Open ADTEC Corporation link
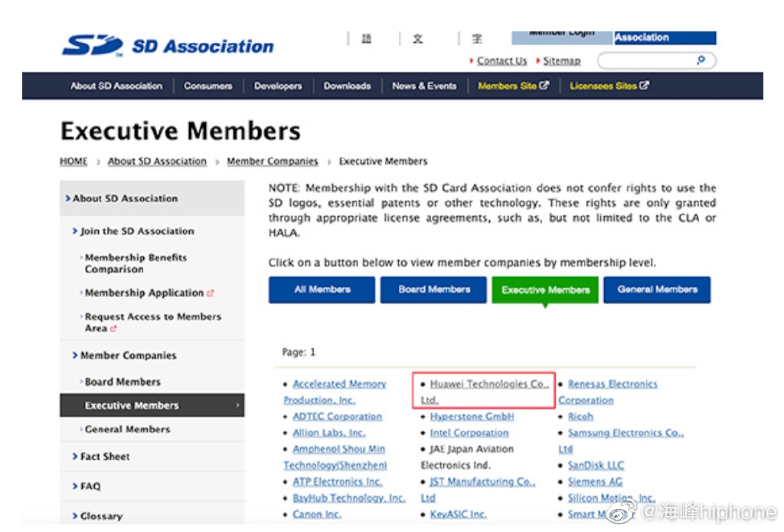 point(337,416)
